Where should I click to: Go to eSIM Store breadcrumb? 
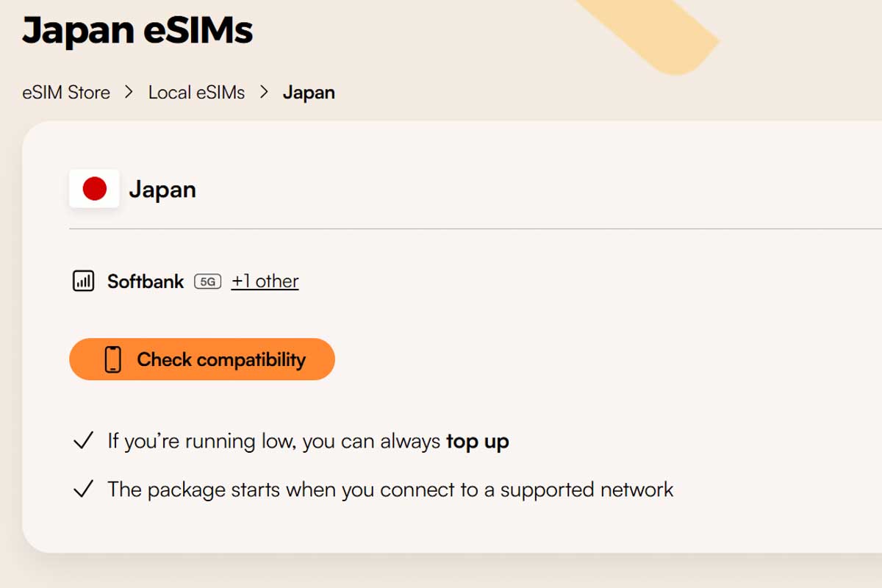tap(66, 93)
